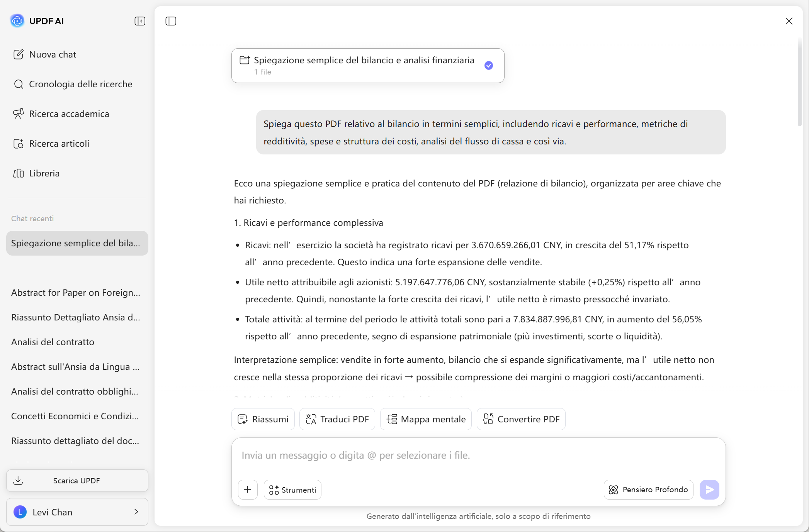Collapse the left sidebar using the collapse icon

140,21
